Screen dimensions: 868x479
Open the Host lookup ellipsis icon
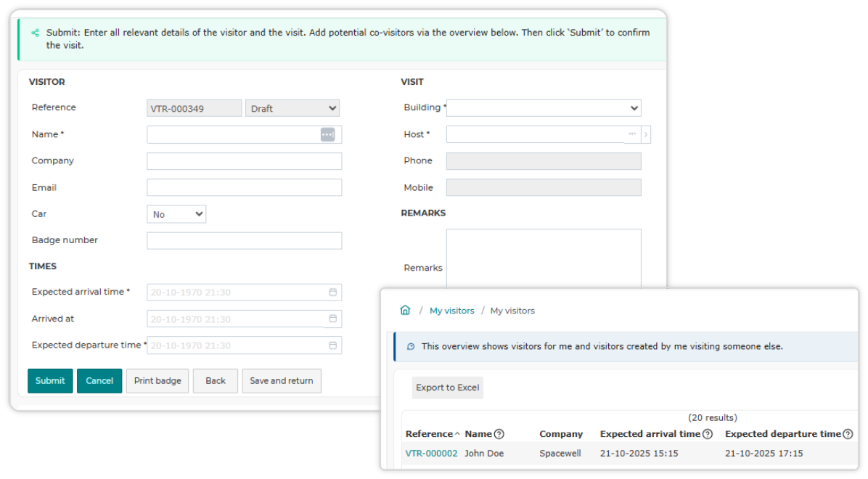click(632, 134)
